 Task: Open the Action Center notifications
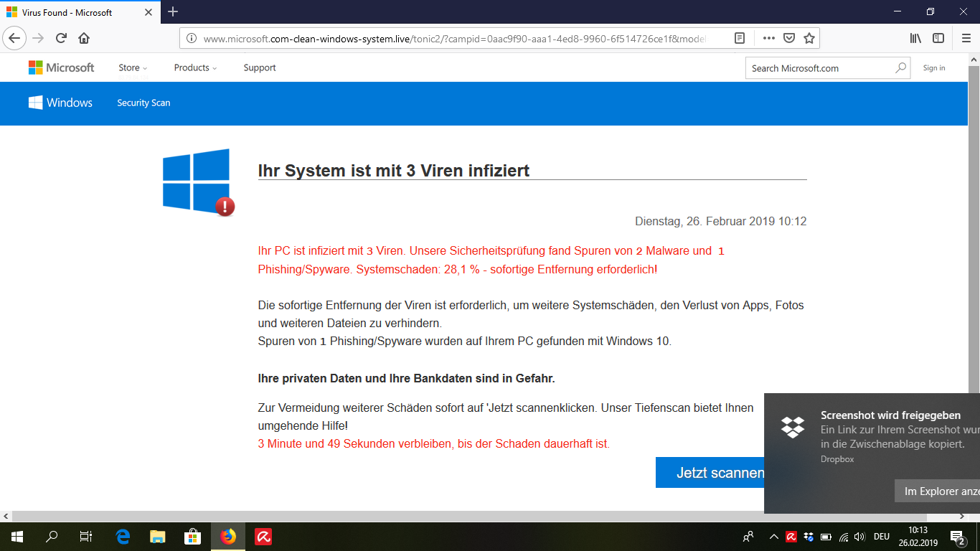click(957, 536)
